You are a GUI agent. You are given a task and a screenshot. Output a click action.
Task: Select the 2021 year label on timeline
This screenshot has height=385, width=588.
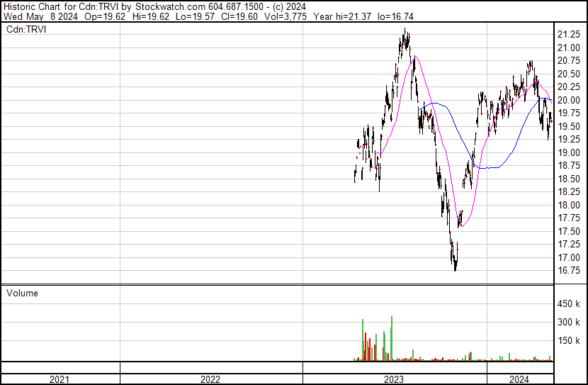(x=60, y=379)
